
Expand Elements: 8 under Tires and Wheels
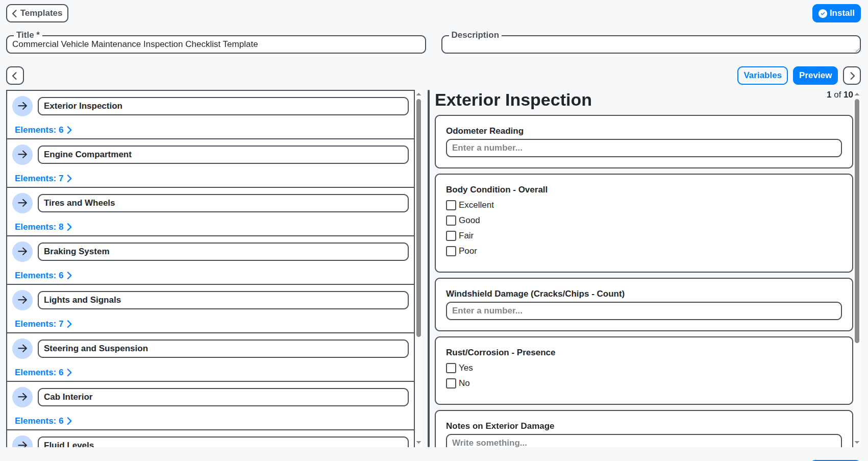point(43,227)
